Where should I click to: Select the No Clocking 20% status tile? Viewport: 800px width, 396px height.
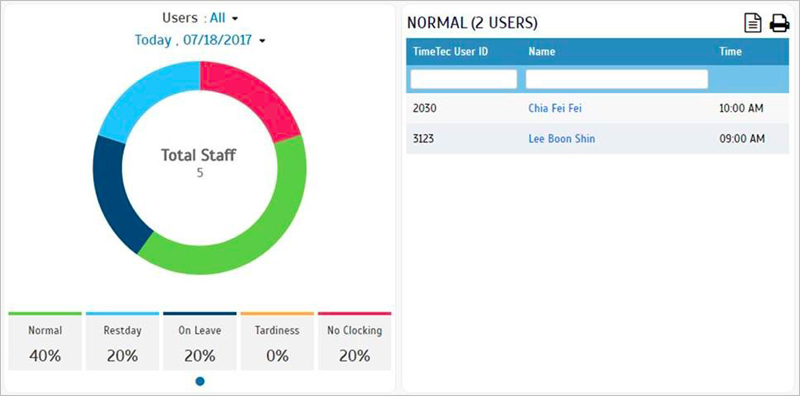point(355,341)
